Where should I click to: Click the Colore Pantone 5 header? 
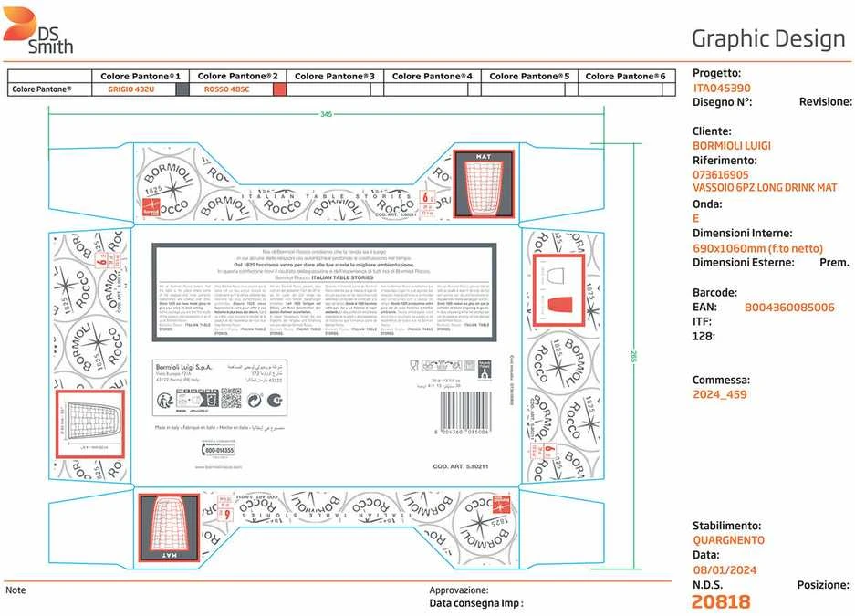point(529,77)
